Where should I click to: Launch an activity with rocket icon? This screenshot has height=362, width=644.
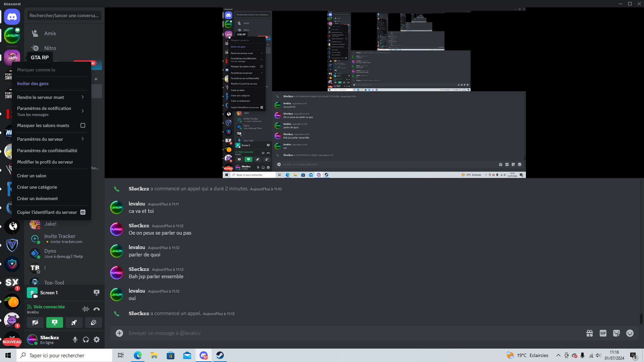(74, 322)
